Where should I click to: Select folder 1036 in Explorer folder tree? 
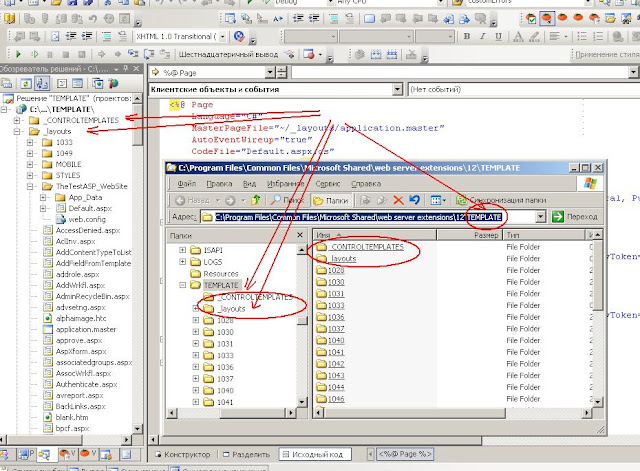(225, 367)
